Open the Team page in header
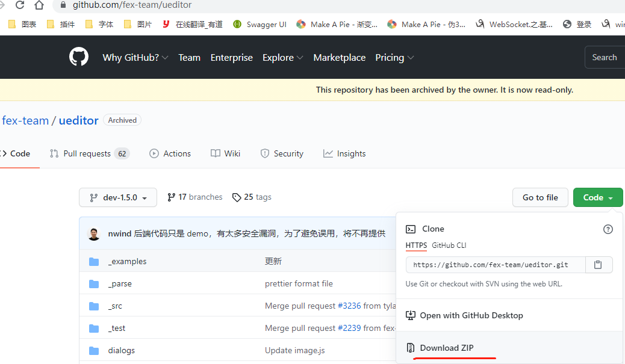Image resolution: width=625 pixels, height=364 pixels. pyautogui.click(x=189, y=58)
